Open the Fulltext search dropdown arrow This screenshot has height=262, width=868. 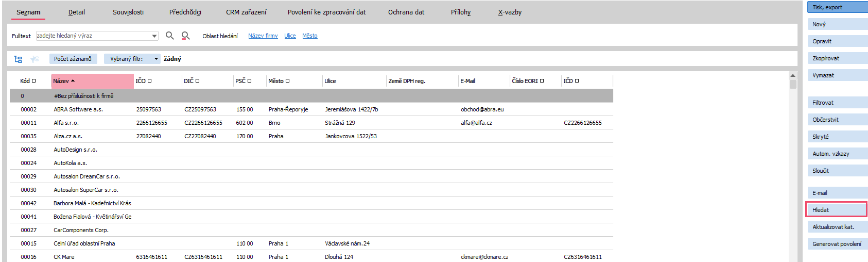coord(154,36)
